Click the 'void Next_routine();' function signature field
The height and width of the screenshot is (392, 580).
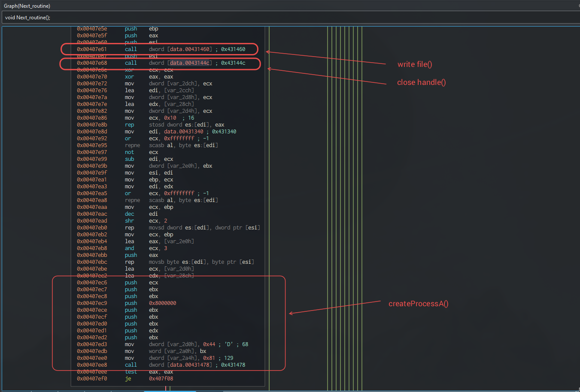pyautogui.click(x=290, y=18)
